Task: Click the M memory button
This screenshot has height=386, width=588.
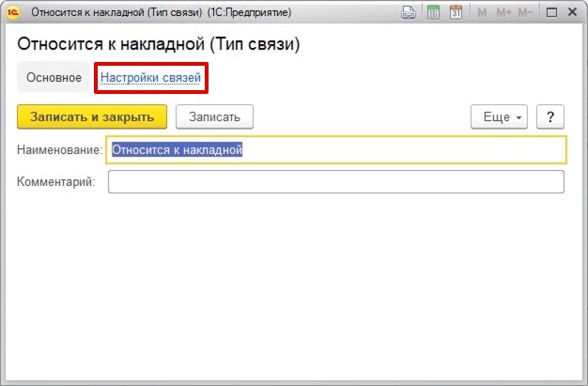Action: pos(482,13)
